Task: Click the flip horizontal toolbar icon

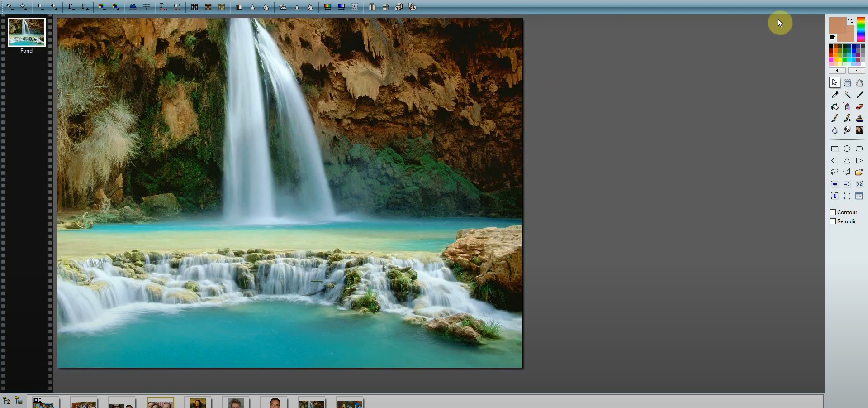Action: pyautogui.click(x=372, y=7)
